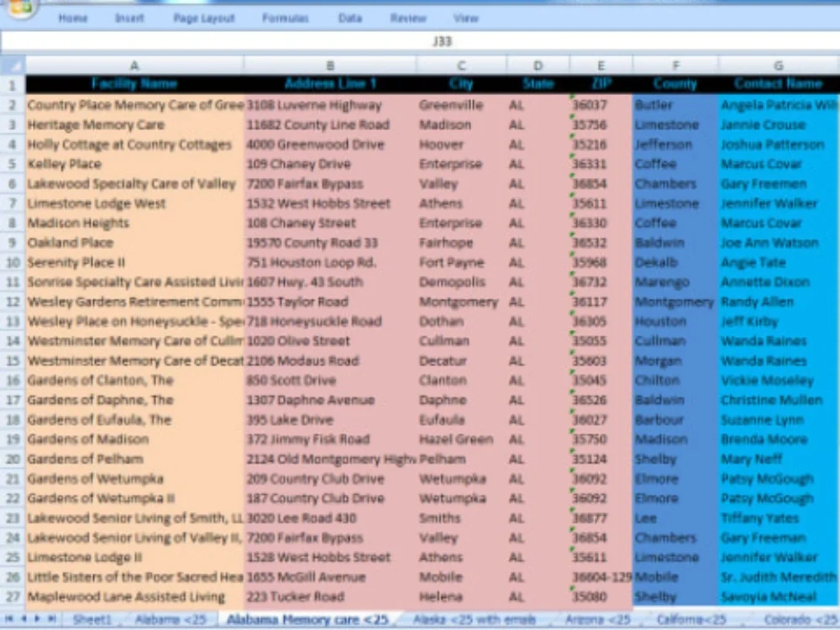This screenshot has height=630, width=840.
Task: Select cell Maplewood Lane Assisted Living
Action: (134, 596)
